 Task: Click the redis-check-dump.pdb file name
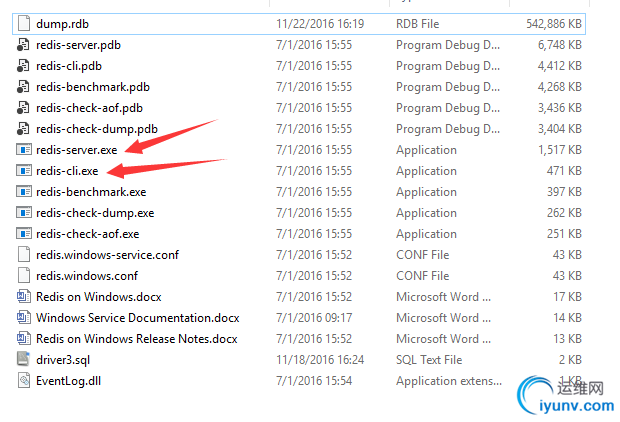click(x=97, y=129)
